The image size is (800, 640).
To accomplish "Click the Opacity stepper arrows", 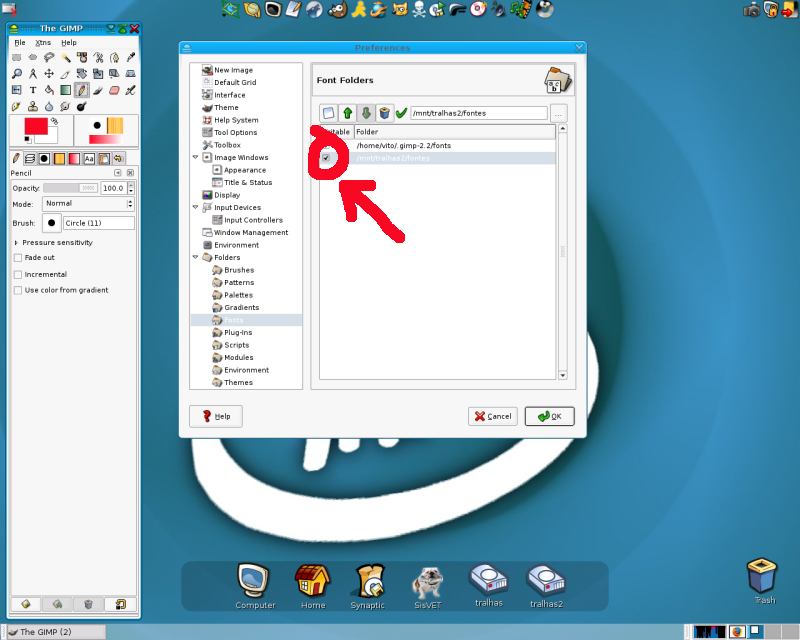I will 131,188.
